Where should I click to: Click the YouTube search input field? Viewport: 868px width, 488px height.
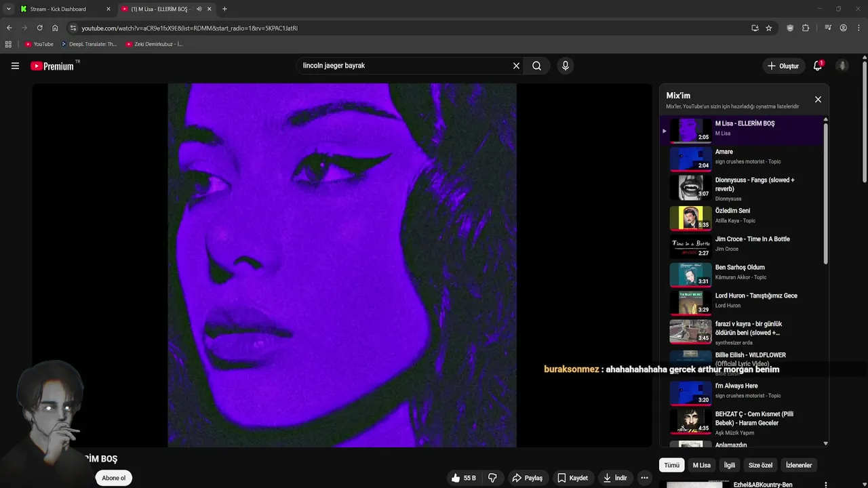403,66
